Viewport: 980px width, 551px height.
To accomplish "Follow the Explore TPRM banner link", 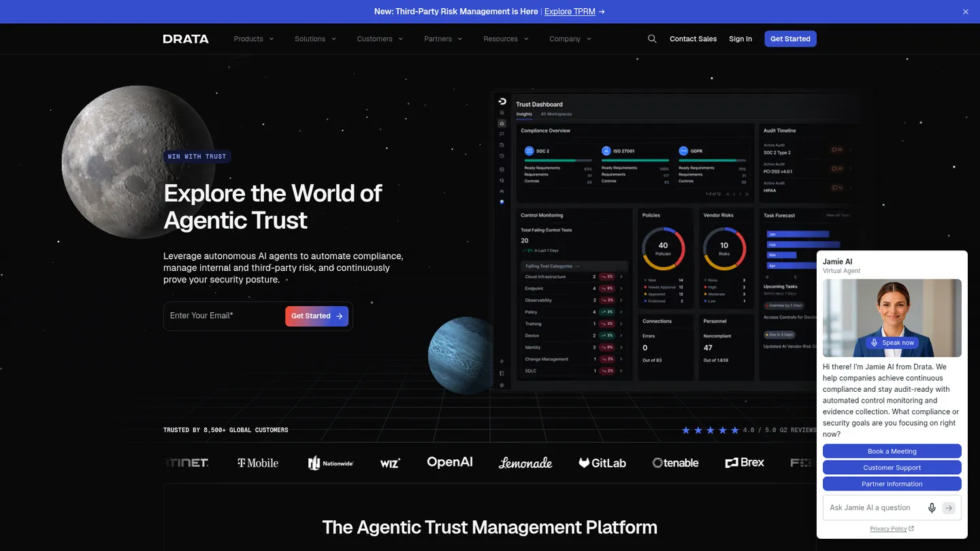I will click(x=574, y=12).
